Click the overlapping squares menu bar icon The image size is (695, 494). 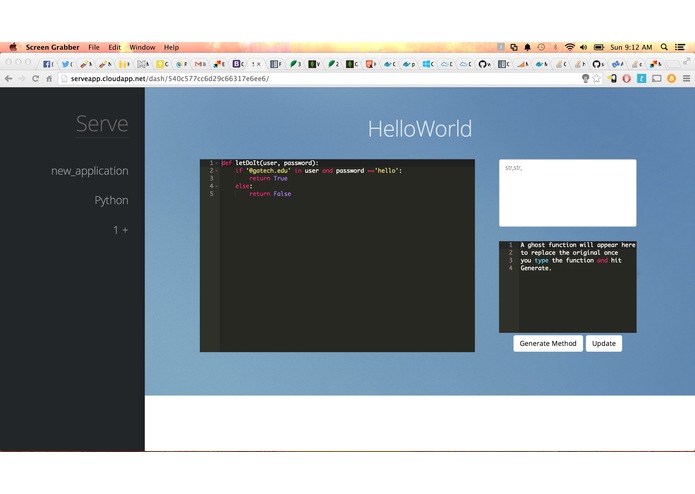[514, 47]
